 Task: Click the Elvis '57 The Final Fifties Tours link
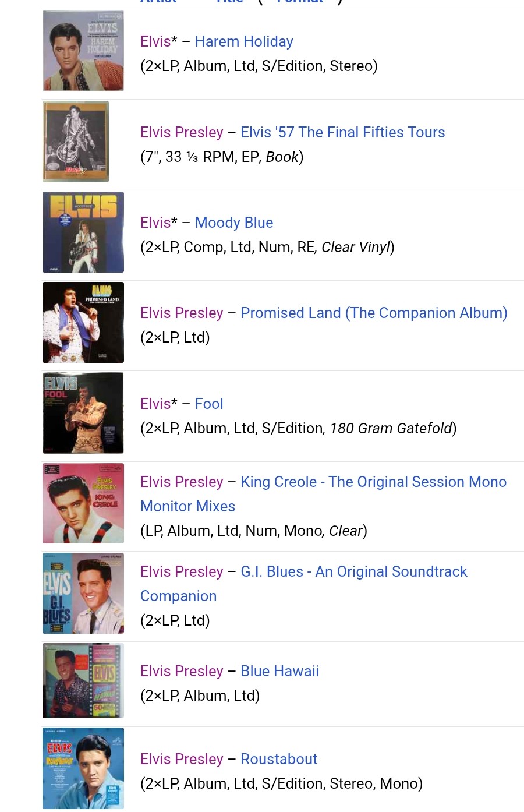[342, 132]
